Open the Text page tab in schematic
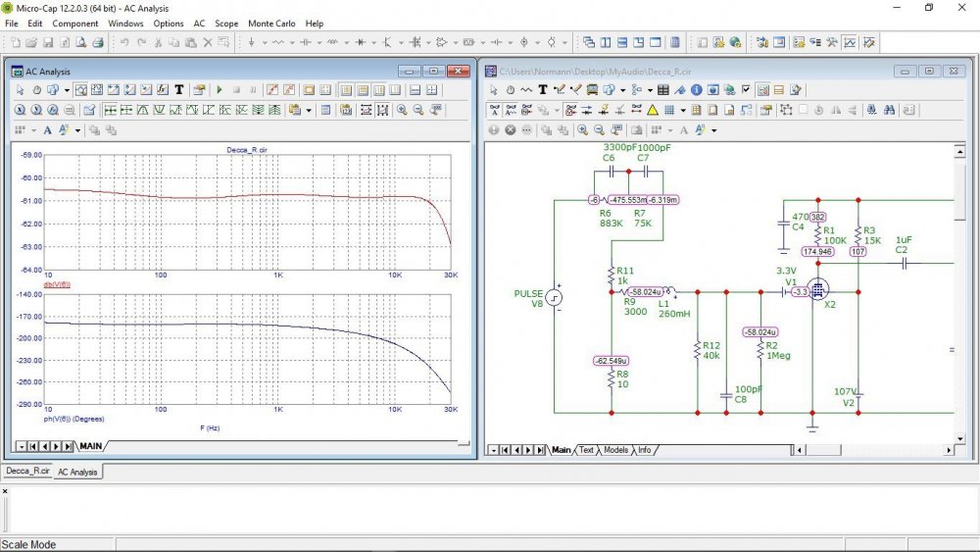The image size is (980, 552). click(586, 450)
